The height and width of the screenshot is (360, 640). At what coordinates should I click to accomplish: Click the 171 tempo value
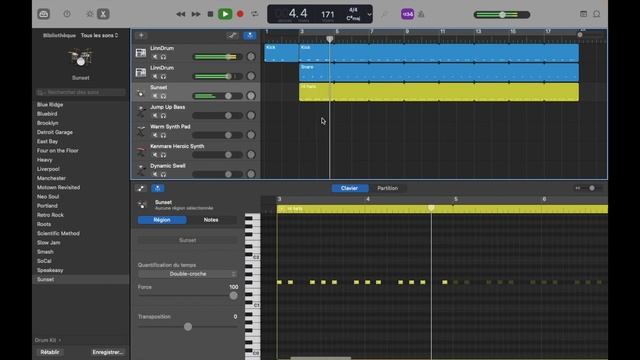click(x=328, y=14)
